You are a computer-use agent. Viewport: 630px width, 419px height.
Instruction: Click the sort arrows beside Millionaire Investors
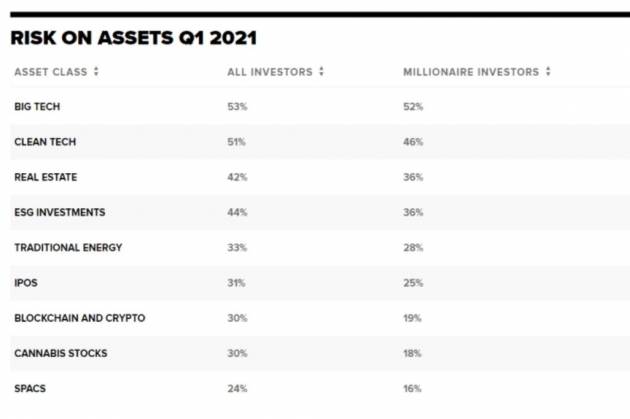tap(549, 72)
